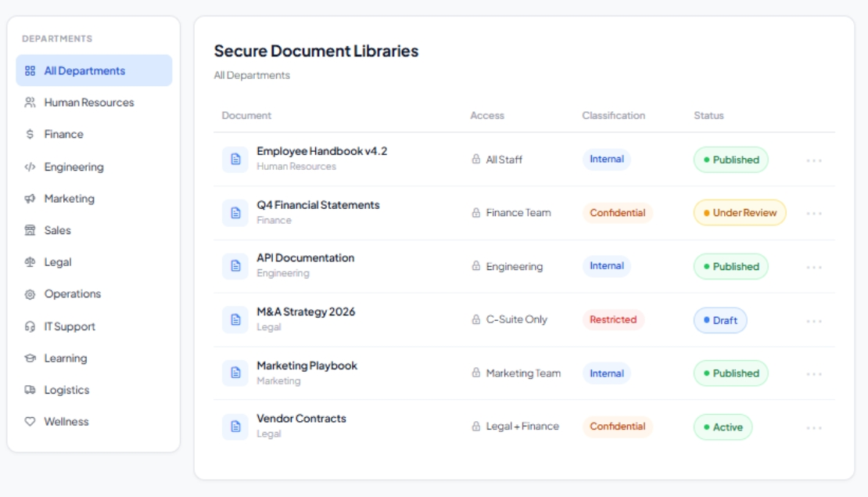The image size is (868, 497).
Task: Click the Draft status badge
Action: [720, 320]
